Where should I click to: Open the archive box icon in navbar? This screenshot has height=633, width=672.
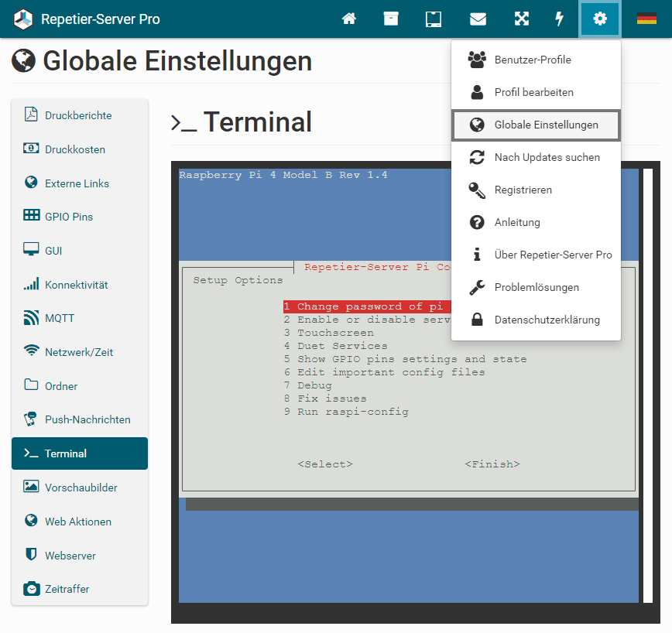tap(391, 19)
